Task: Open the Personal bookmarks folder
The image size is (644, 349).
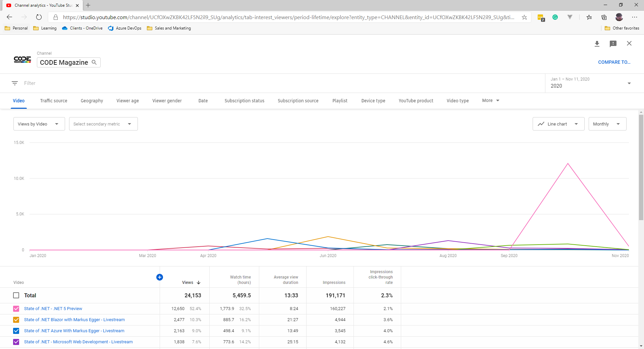Action: point(16,28)
